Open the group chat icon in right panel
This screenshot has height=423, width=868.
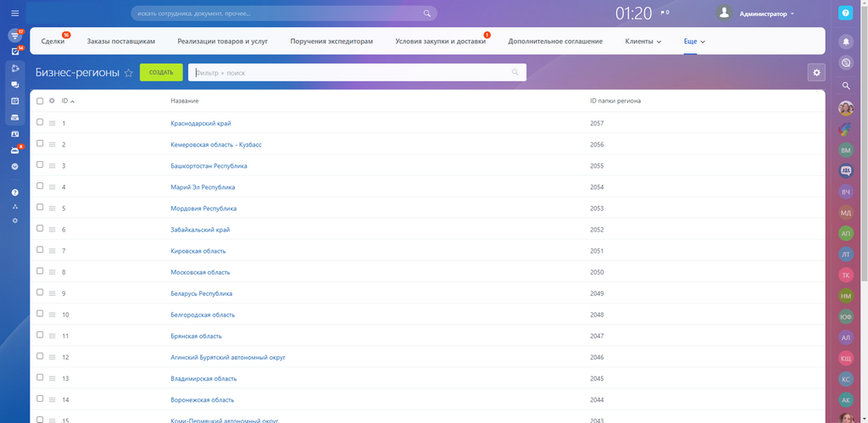846,171
